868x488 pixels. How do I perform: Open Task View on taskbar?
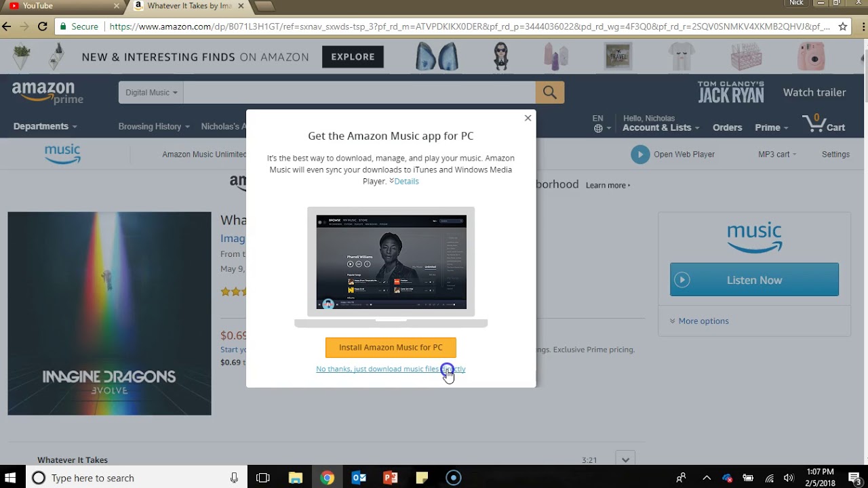263,478
